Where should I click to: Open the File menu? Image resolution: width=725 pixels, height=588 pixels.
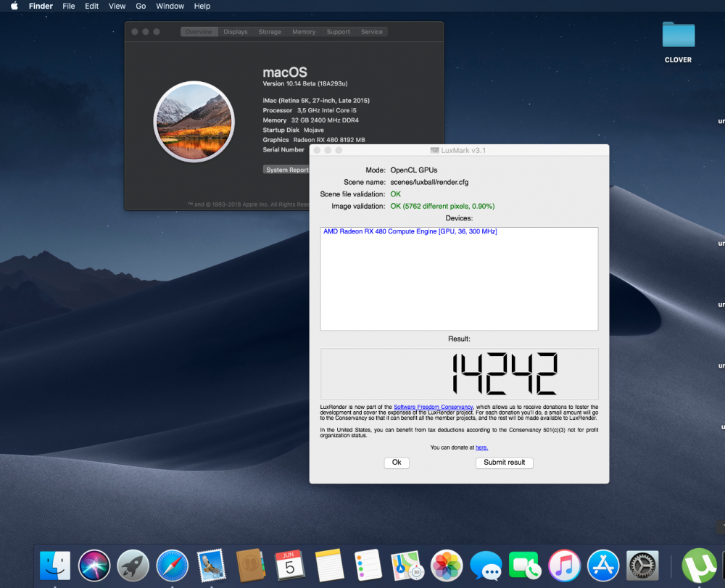click(69, 6)
